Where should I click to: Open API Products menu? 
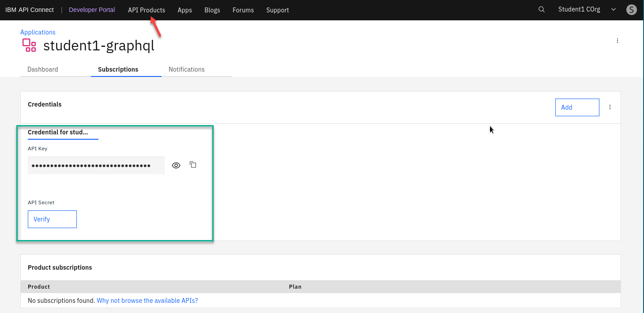(x=147, y=10)
